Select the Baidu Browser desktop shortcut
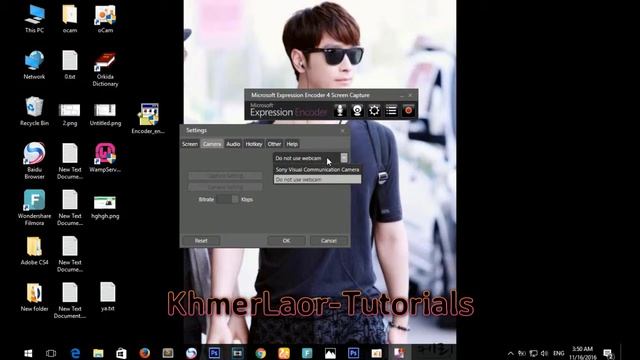 [34, 161]
